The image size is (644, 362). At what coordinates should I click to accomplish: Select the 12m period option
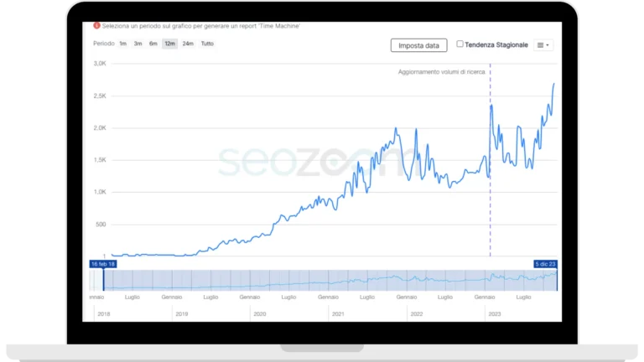[169, 44]
